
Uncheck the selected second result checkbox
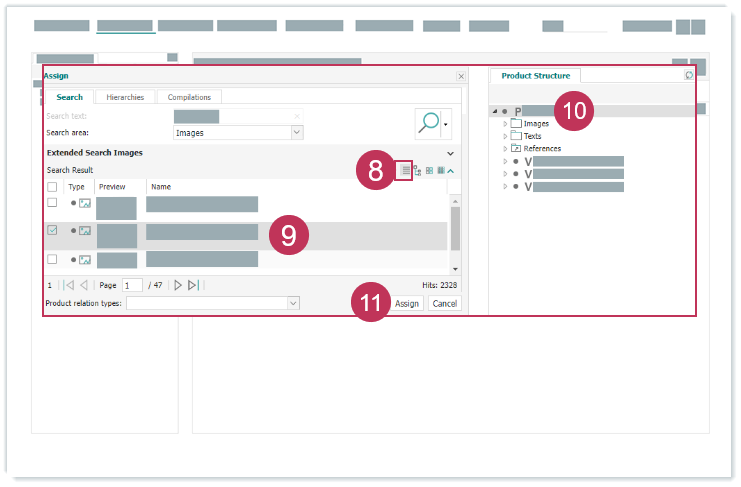52,230
